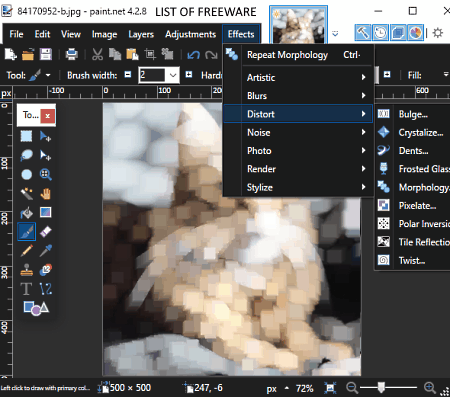Toggle the History window button
This screenshot has height=397, width=450.
[380, 33]
